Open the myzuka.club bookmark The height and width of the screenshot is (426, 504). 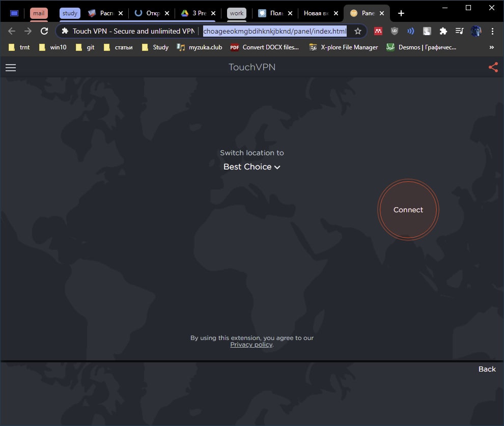(x=199, y=47)
